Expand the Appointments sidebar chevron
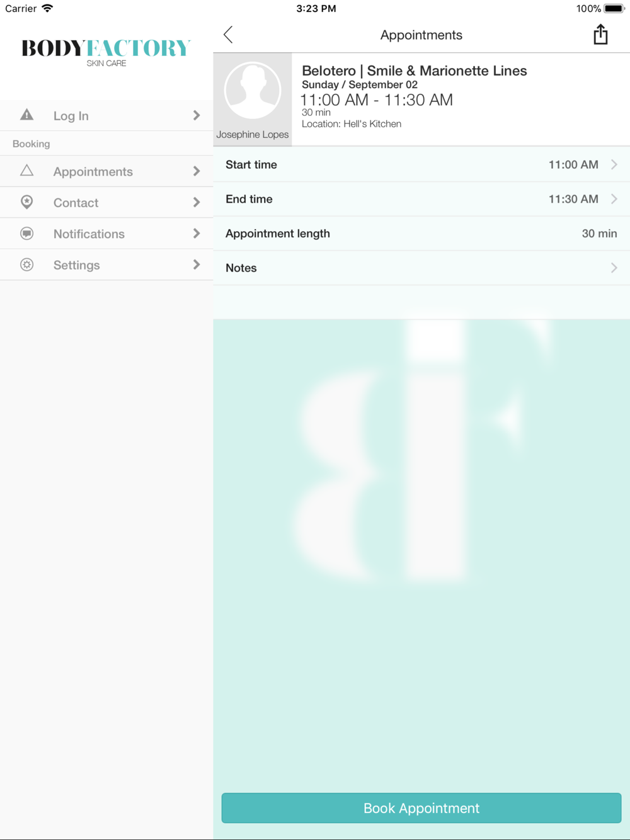Image resolution: width=630 pixels, height=840 pixels. pos(197,171)
